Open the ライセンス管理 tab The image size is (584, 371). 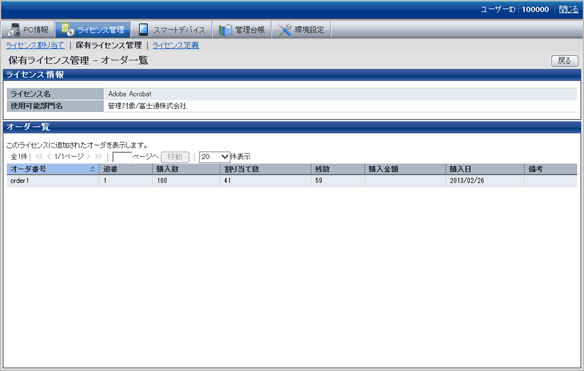93,29
